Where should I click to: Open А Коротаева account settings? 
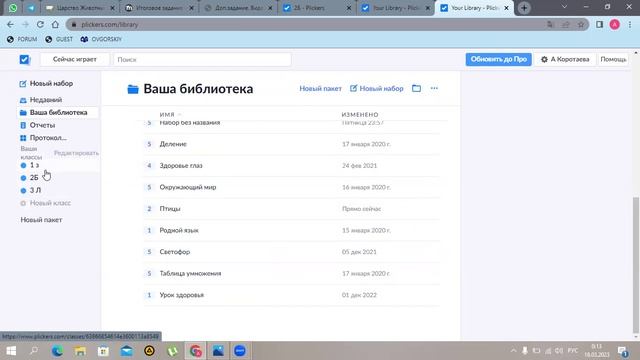pos(565,59)
